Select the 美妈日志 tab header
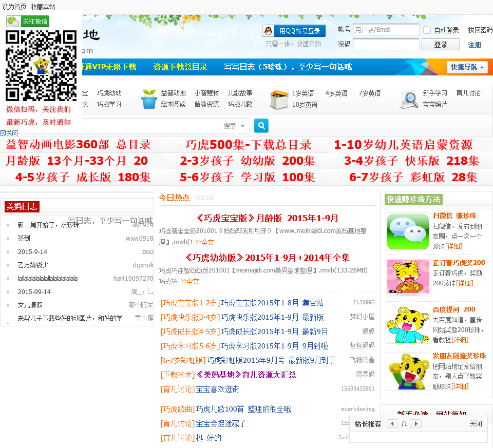 point(22,207)
